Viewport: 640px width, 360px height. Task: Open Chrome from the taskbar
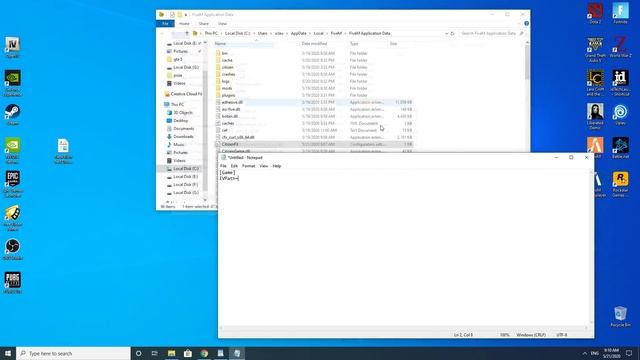coord(204,353)
